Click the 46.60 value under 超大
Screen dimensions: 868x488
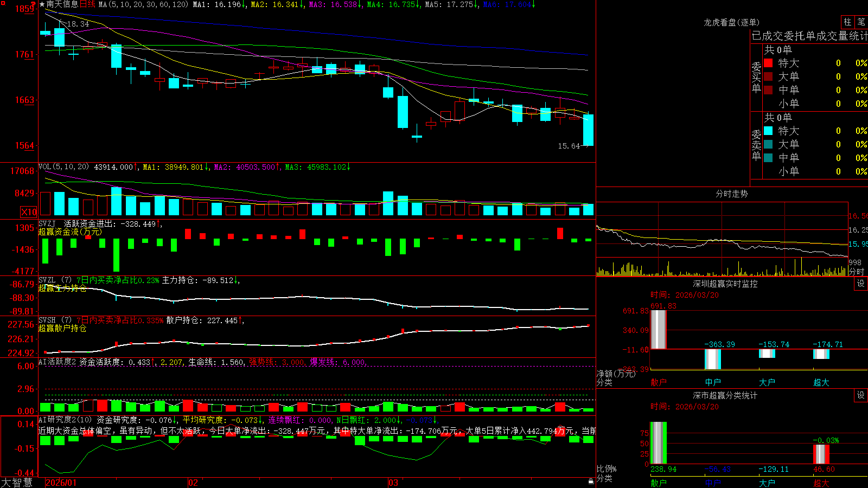(x=824, y=470)
